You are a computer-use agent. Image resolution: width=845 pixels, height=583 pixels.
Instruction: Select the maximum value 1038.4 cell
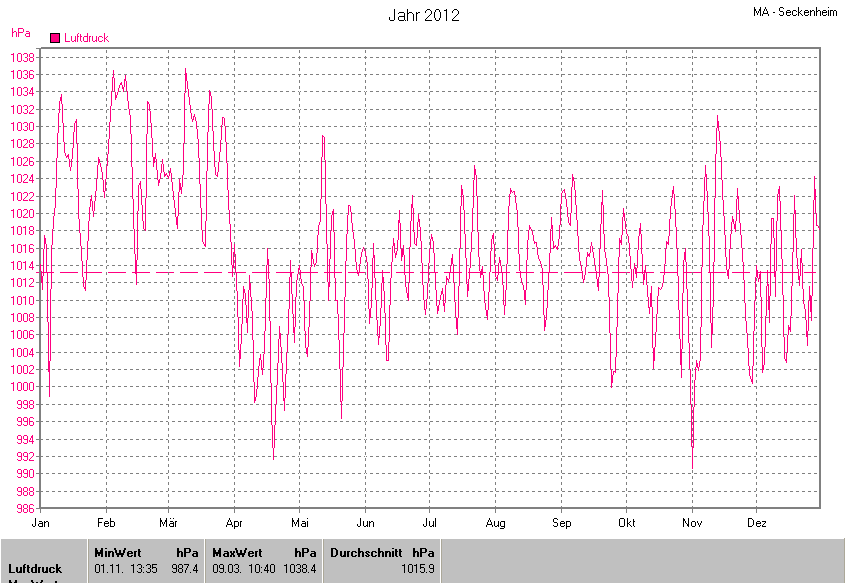click(299, 568)
